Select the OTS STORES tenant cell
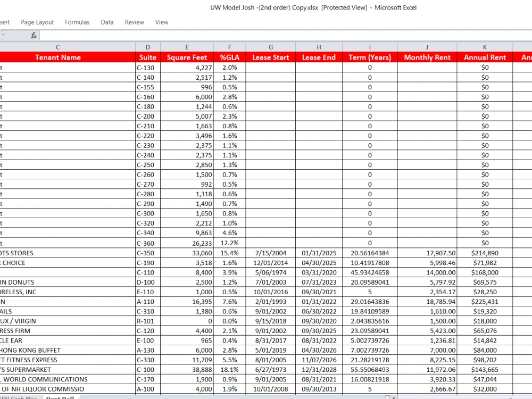The height and width of the screenshot is (399, 532). 68,253
